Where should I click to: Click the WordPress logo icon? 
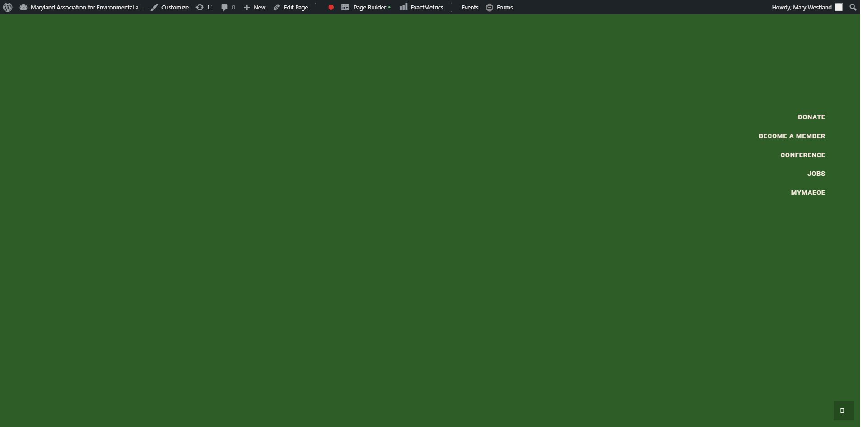point(8,7)
